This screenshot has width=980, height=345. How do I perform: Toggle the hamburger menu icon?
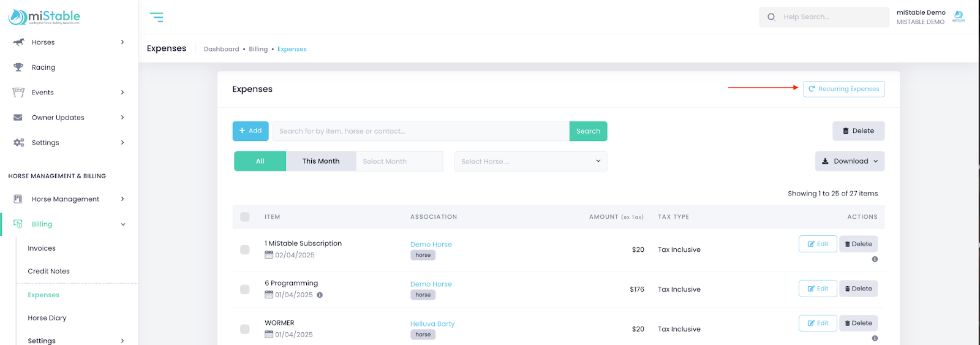157,17
